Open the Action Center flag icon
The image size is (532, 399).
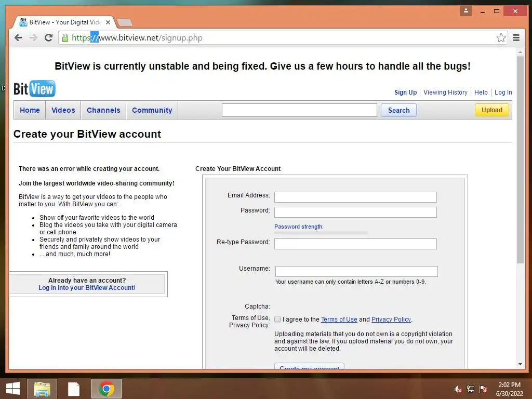(x=483, y=389)
